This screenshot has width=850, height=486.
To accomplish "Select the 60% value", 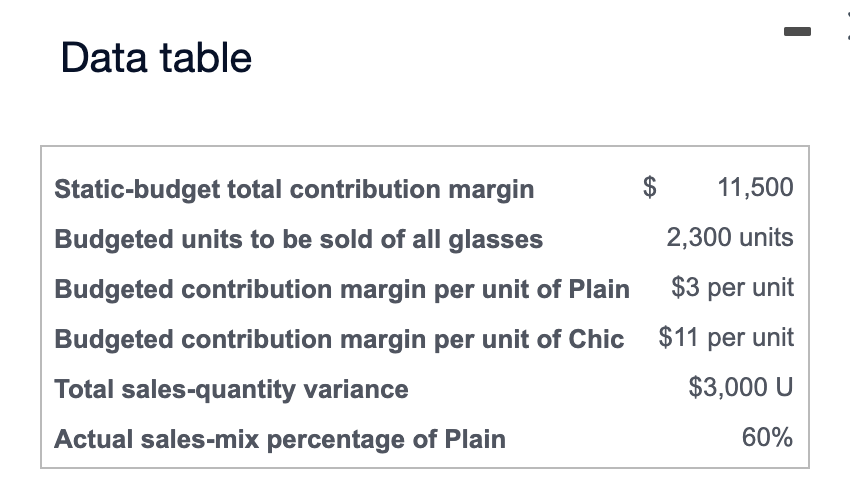I will click(767, 437).
